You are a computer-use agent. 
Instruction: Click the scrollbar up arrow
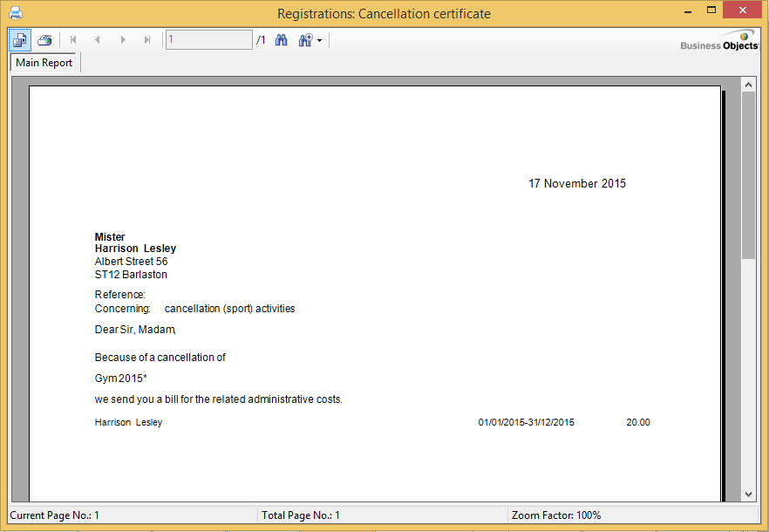point(748,84)
